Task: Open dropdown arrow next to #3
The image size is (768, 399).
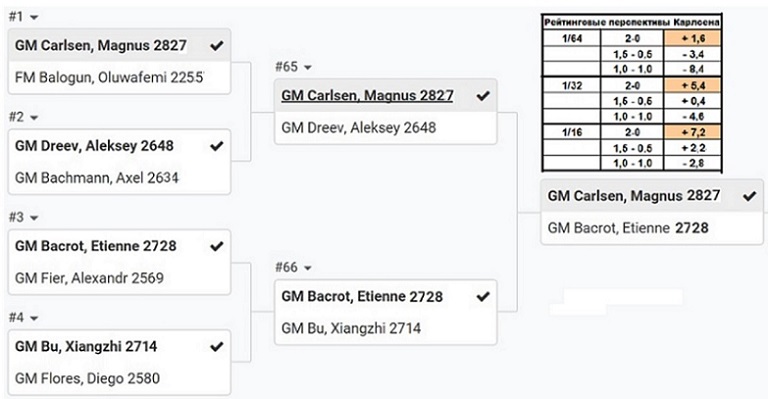Action: (34, 218)
